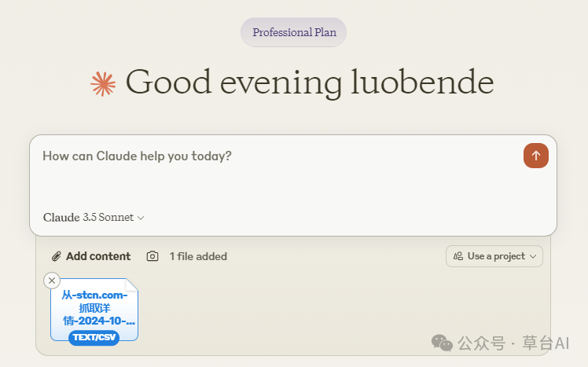Image resolution: width=588 pixels, height=367 pixels.
Task: Click the '1 file added' label
Action: click(x=198, y=256)
